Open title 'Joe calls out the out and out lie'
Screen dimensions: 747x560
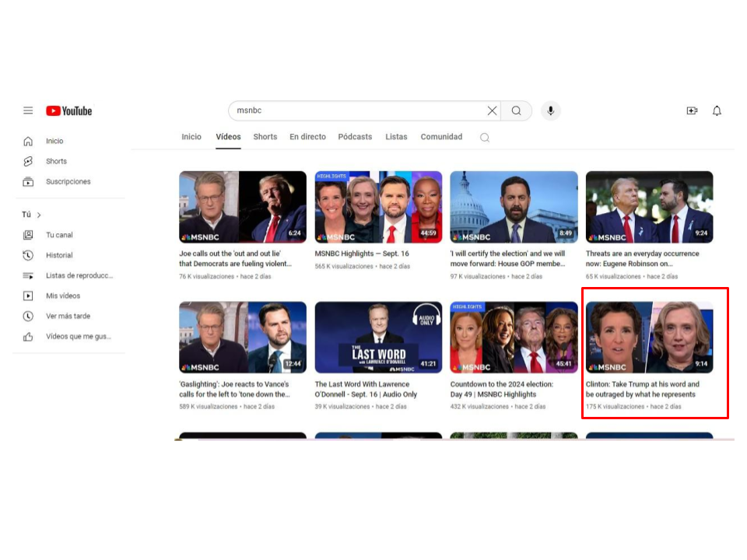click(235, 258)
